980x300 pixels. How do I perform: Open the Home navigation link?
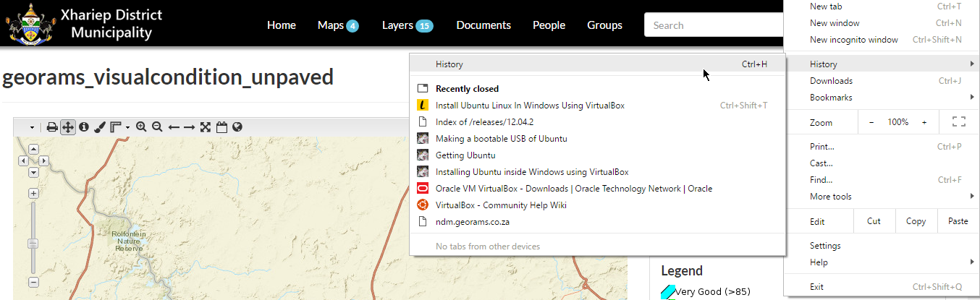click(282, 25)
